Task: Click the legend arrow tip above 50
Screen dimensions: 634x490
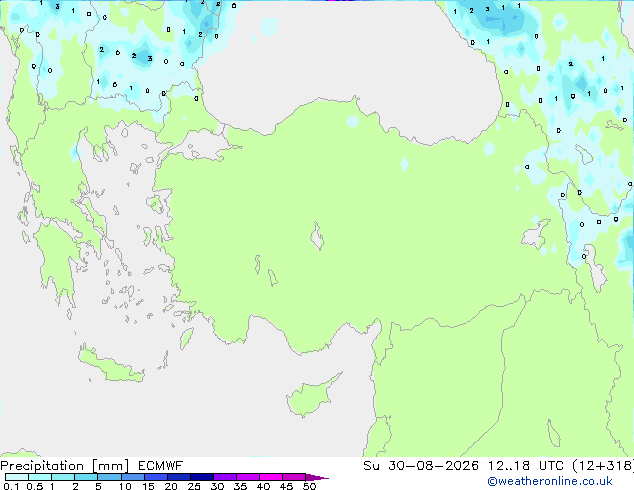Action: 317,477
